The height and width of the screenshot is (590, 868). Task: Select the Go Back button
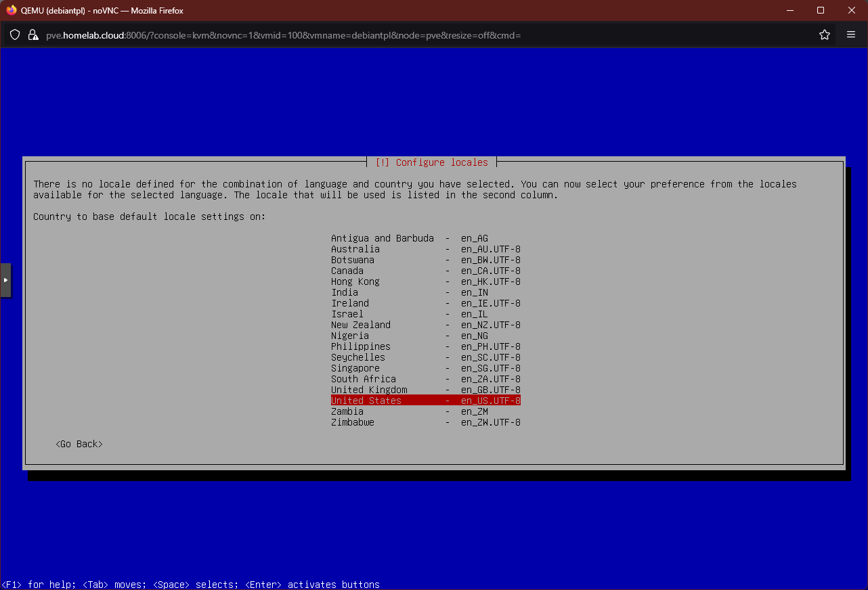pyautogui.click(x=79, y=444)
